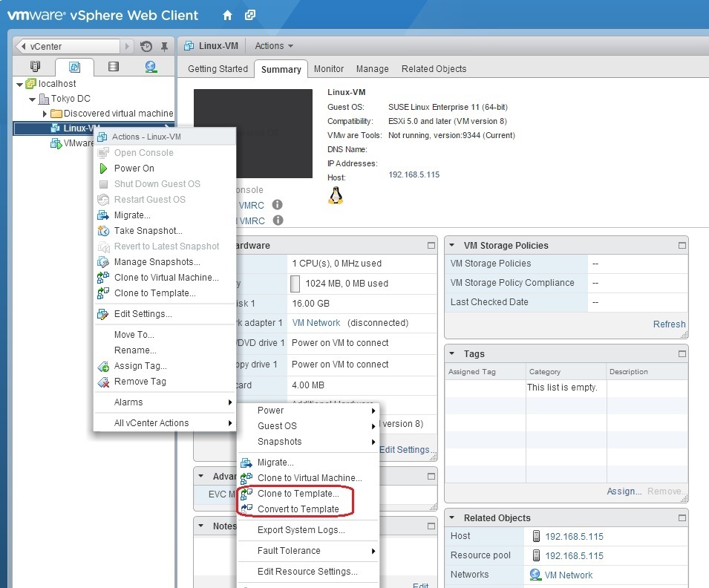Click Refresh in VM Storage Policies

tap(669, 324)
